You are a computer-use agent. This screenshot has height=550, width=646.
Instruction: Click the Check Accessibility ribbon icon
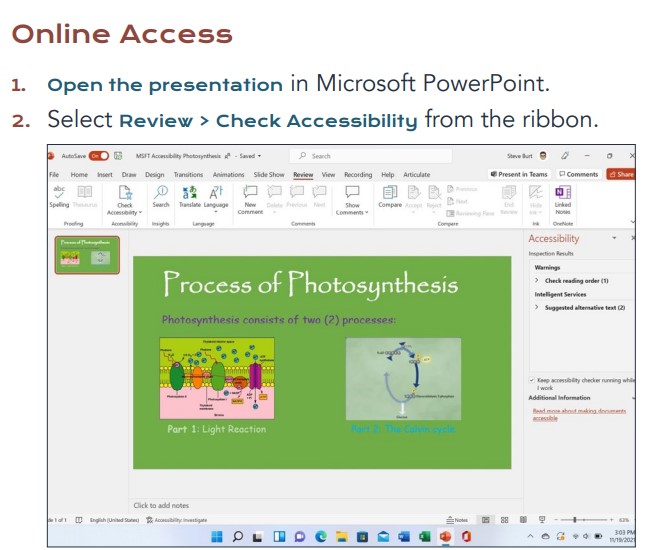(x=125, y=196)
